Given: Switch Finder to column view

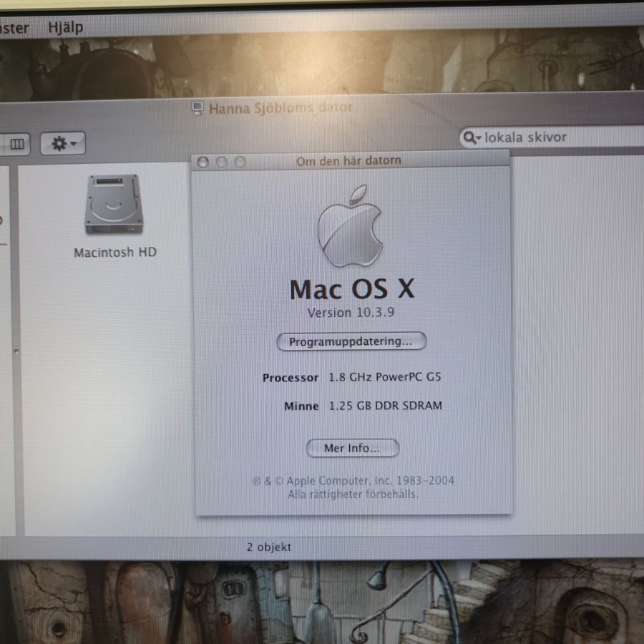Looking at the screenshot, I should (17, 145).
